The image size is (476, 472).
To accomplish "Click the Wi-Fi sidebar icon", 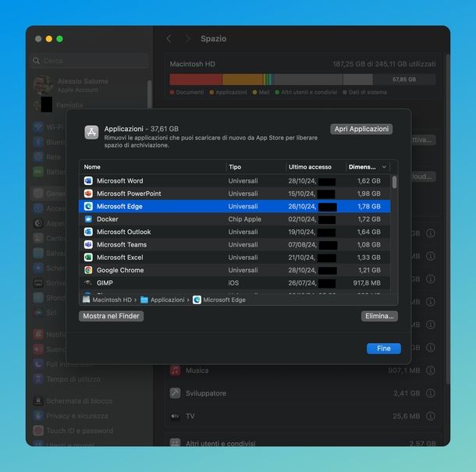I will point(38,127).
